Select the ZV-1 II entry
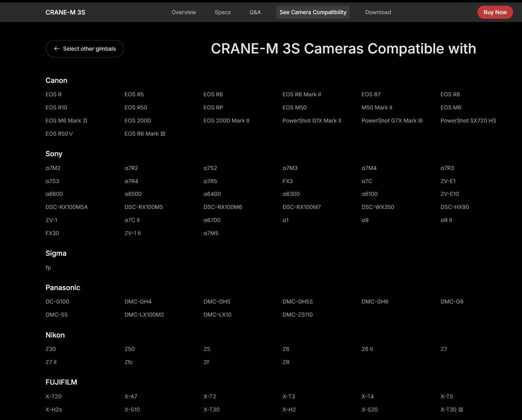522x420 pixels. click(x=133, y=233)
